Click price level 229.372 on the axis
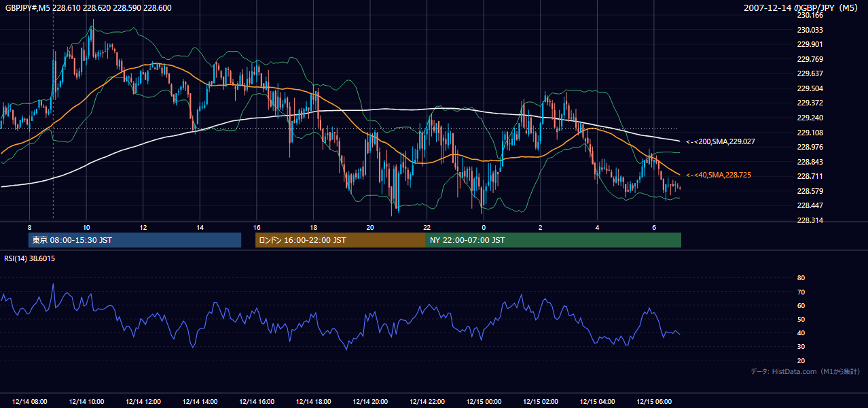Viewport: 868px width, 408px height. pos(810,103)
